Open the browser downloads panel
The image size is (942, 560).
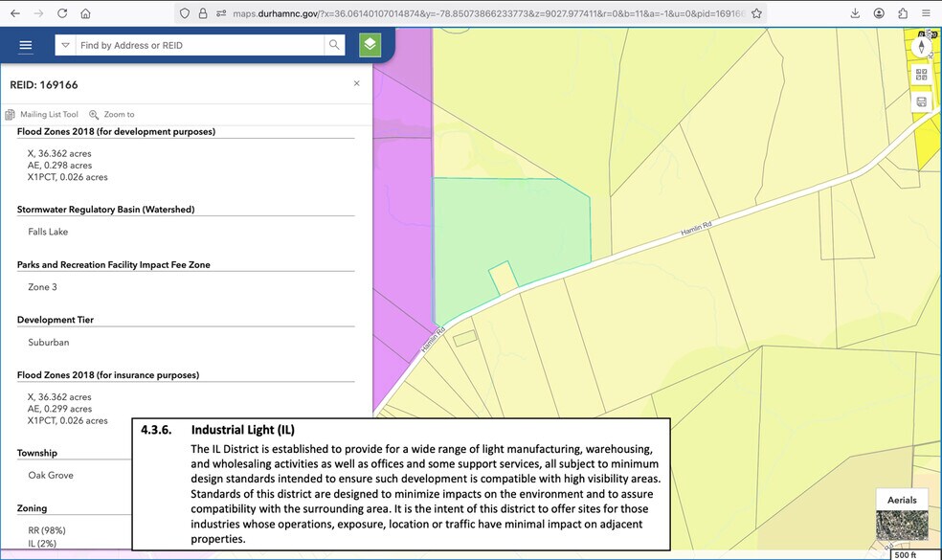click(855, 13)
